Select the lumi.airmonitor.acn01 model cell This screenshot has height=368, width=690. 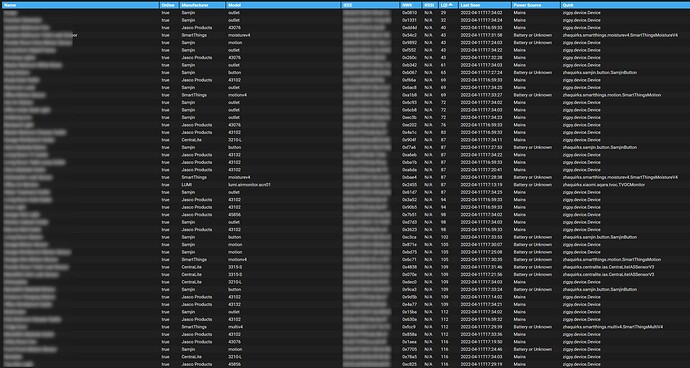[249, 185]
